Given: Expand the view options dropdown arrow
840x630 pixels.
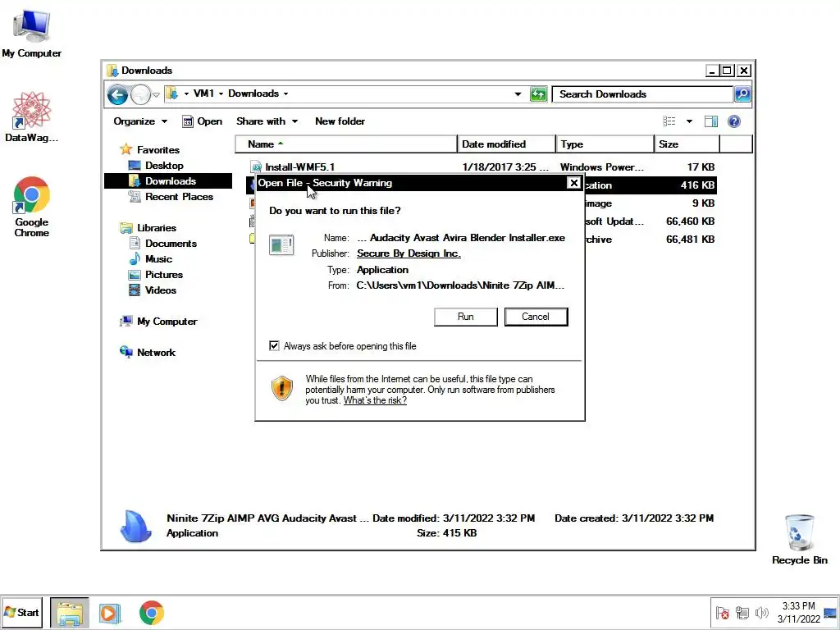Looking at the screenshot, I should tap(689, 121).
